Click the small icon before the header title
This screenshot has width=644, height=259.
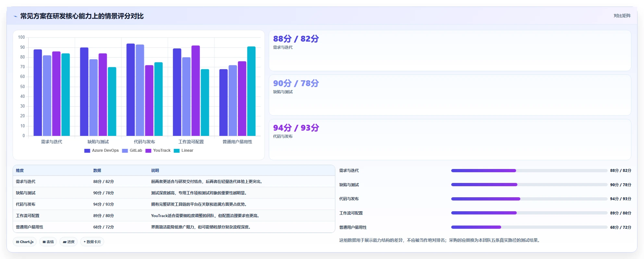coord(15,16)
